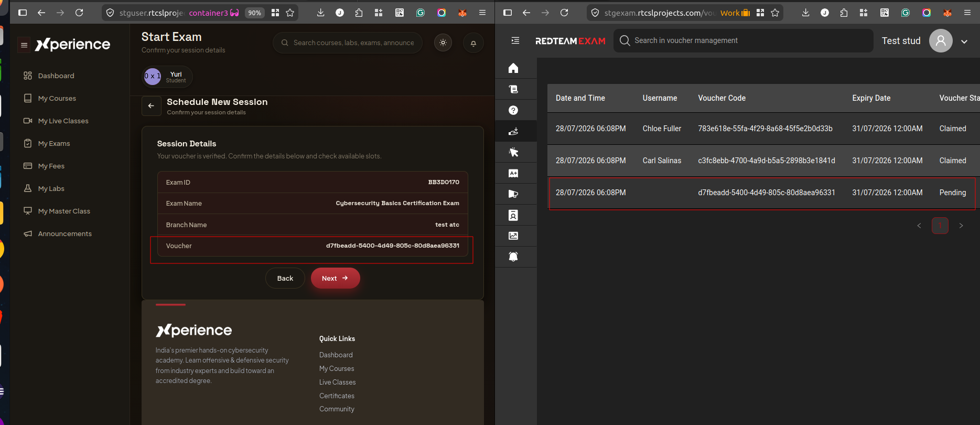Screen dimensions: 980x425
Task: Open the extensions puzzle icon in left browser
Action: click(x=359, y=13)
